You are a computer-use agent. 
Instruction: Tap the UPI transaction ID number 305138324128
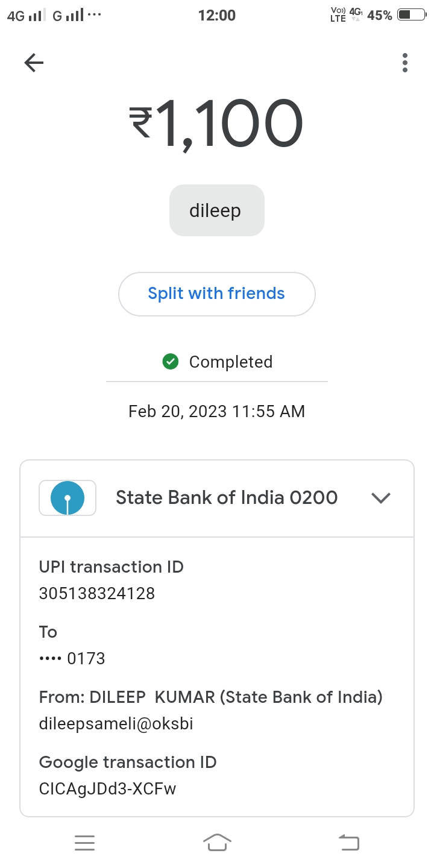tap(97, 594)
